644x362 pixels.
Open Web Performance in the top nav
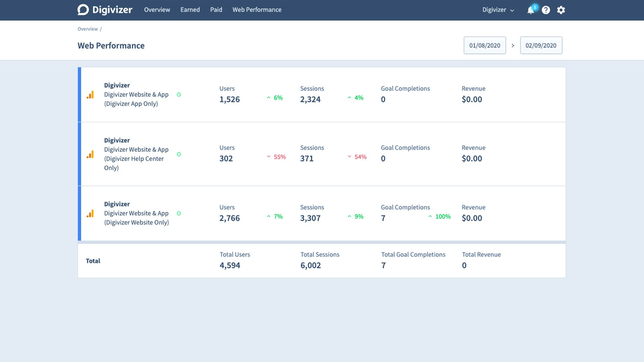click(x=257, y=10)
